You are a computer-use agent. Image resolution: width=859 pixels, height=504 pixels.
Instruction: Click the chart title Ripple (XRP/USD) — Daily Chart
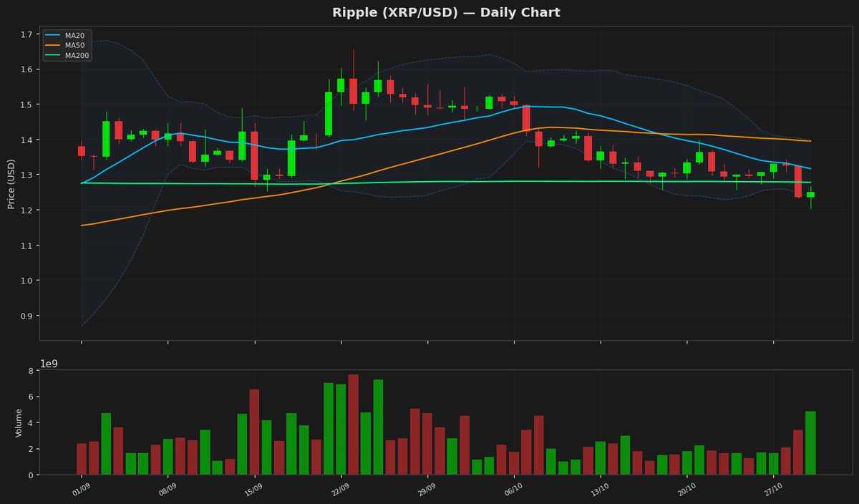(446, 13)
